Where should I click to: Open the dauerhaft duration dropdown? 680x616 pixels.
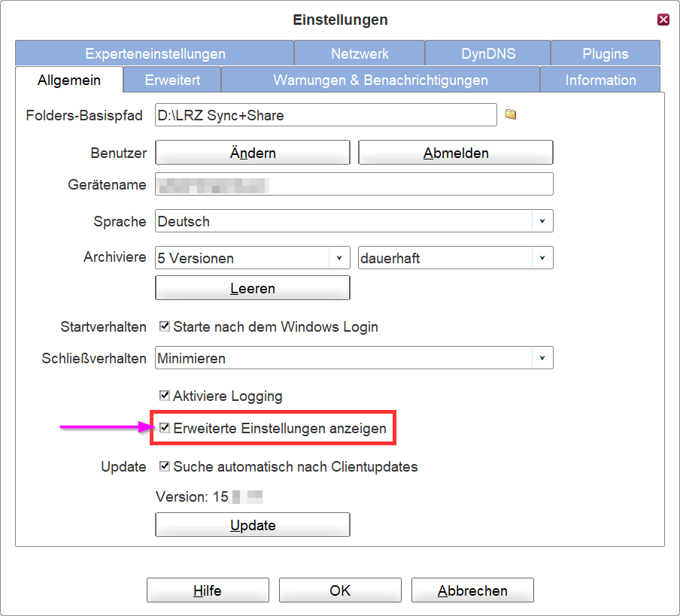[542, 258]
